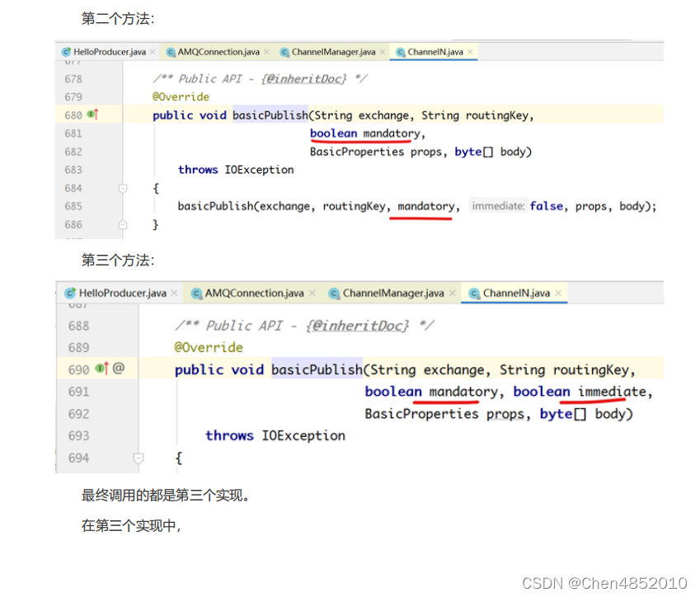Click the {@inheritDoc} link on line 678
Viewport: 700px width, 597px height.
(304, 79)
